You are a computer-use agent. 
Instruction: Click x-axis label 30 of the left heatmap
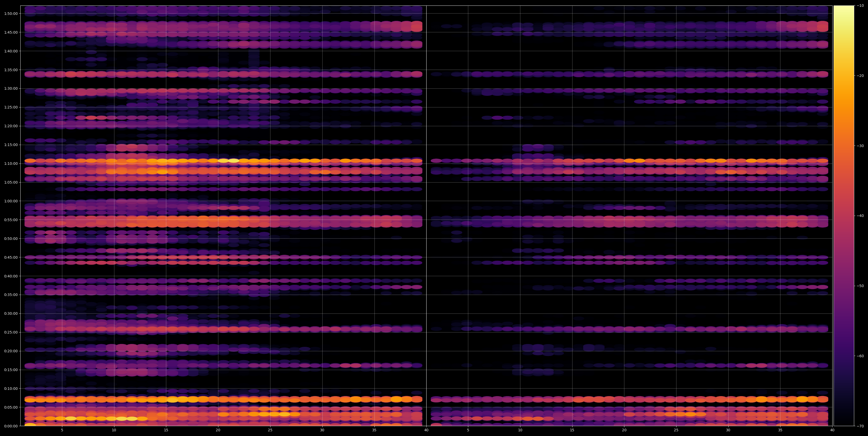click(322, 430)
